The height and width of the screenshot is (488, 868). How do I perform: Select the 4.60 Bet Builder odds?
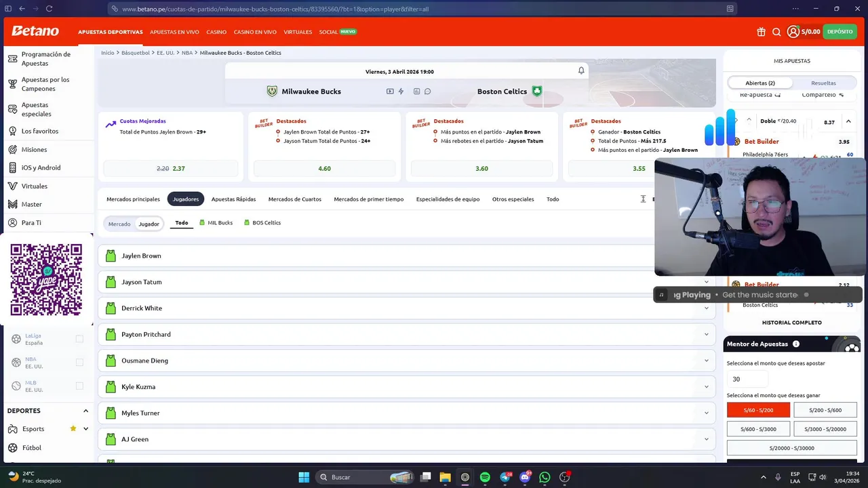[x=324, y=169]
